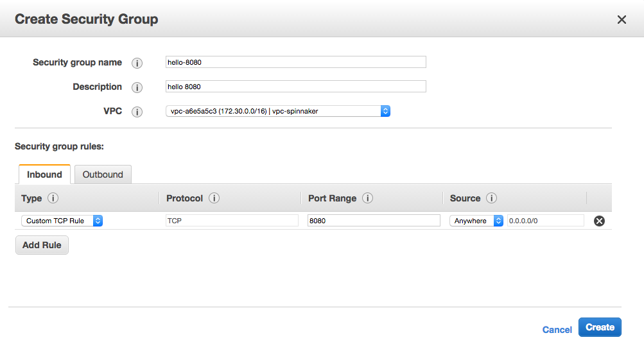Select the Inbound rules tab

(x=44, y=174)
